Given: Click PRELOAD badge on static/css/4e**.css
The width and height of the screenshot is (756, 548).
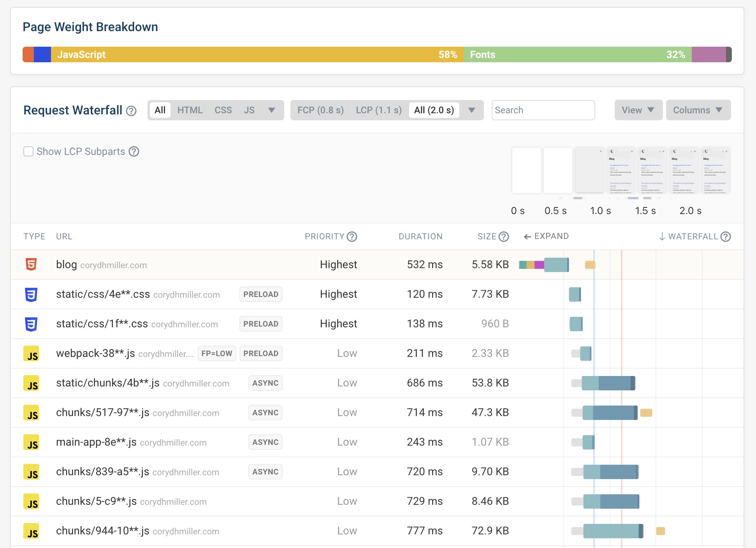Looking at the screenshot, I should (x=261, y=294).
